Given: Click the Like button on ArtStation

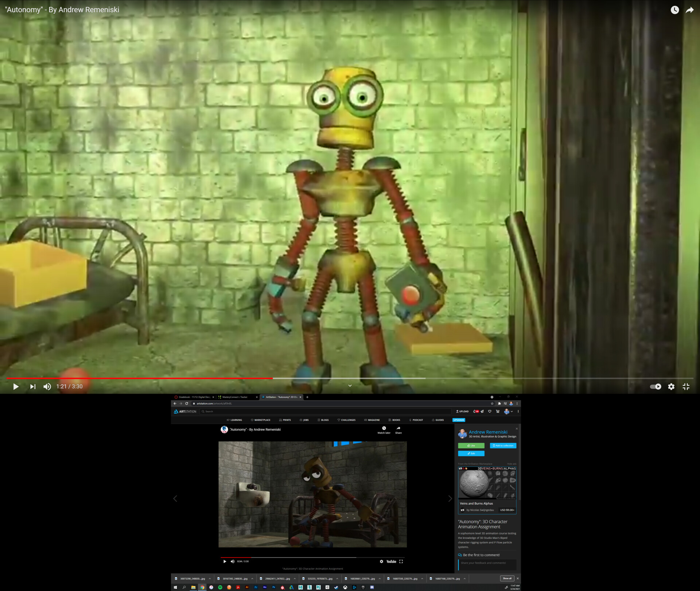Looking at the screenshot, I should pyautogui.click(x=471, y=445).
